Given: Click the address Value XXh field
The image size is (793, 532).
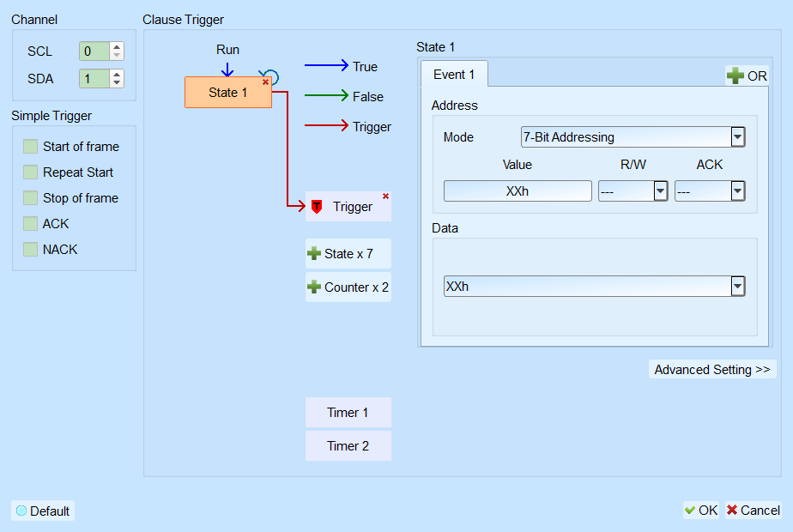Looking at the screenshot, I should point(518,191).
